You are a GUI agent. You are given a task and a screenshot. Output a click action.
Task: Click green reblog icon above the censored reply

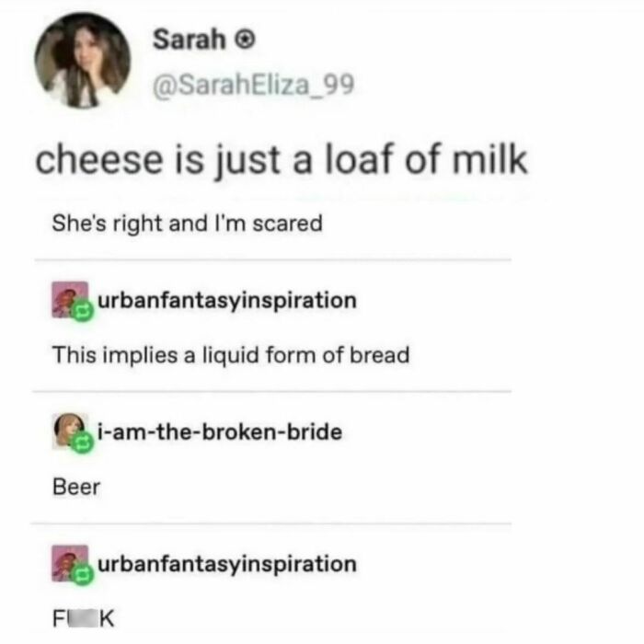[x=82, y=574]
